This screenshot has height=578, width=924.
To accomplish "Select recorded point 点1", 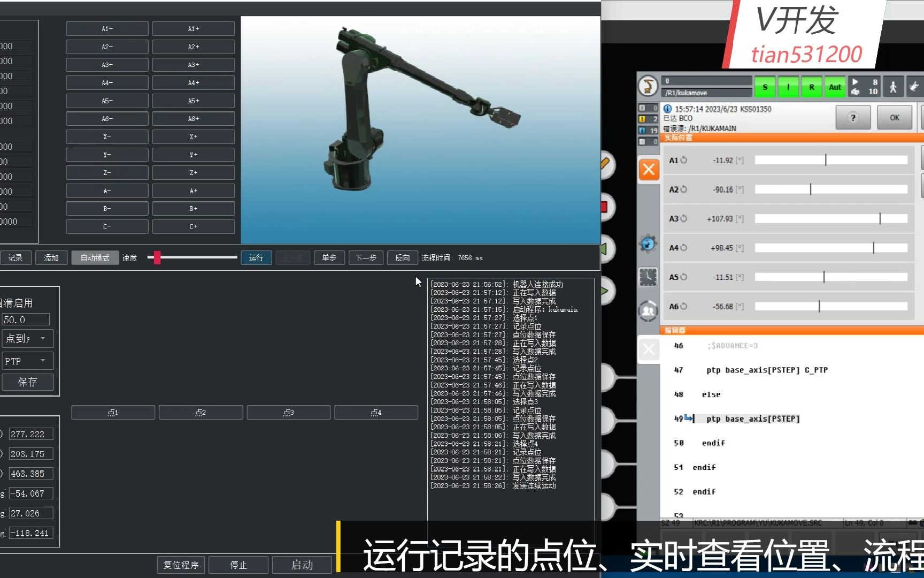I will [113, 413].
